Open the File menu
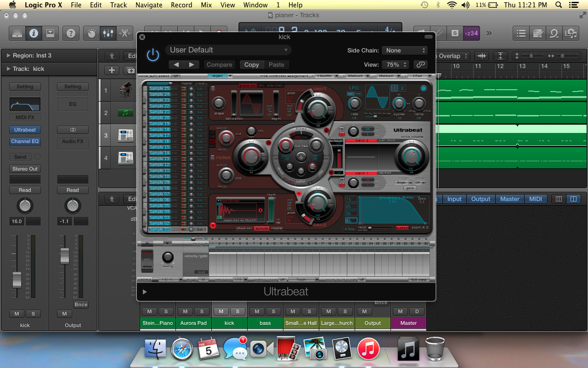 [76, 5]
